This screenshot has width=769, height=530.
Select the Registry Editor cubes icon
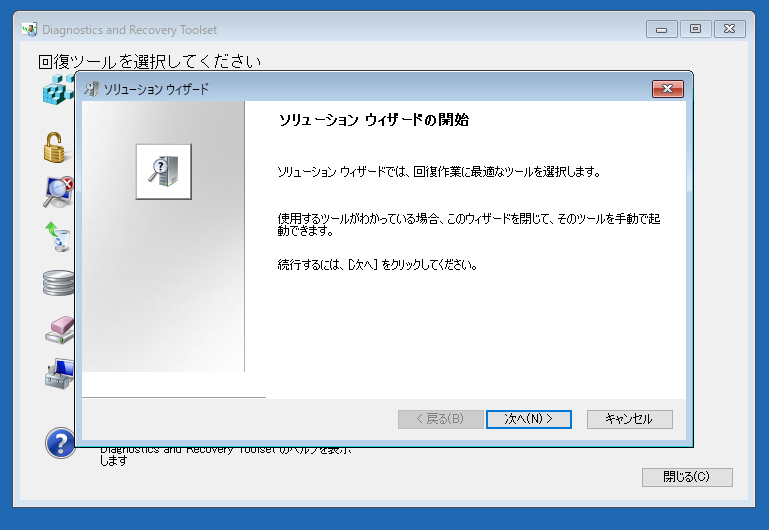58,89
